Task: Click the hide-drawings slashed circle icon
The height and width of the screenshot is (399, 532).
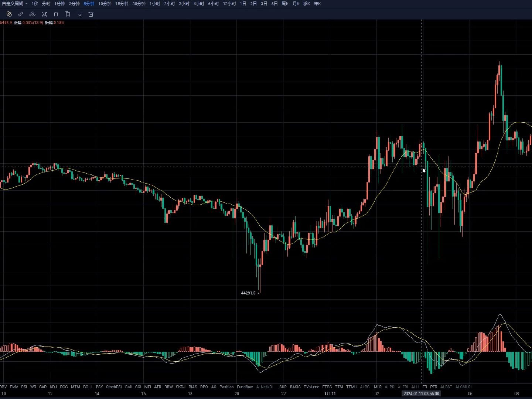Action: point(9,14)
